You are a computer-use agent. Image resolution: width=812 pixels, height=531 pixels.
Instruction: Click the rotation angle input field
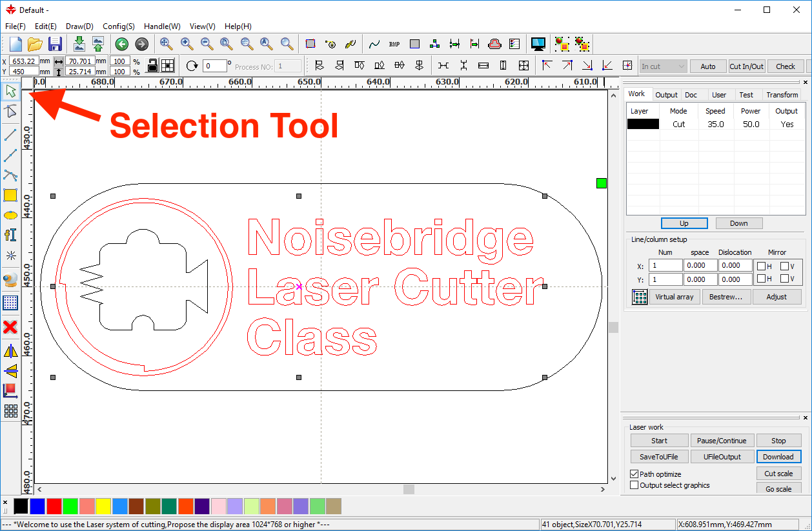pyautogui.click(x=215, y=66)
